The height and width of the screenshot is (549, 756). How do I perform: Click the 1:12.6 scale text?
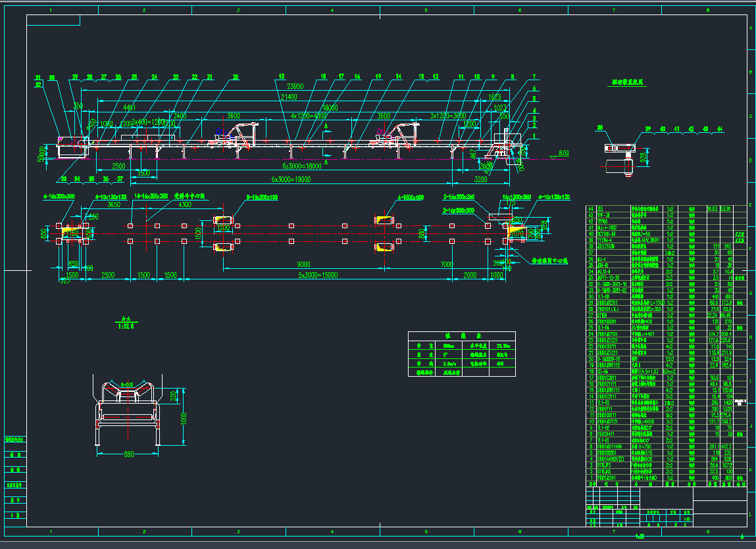(x=126, y=326)
